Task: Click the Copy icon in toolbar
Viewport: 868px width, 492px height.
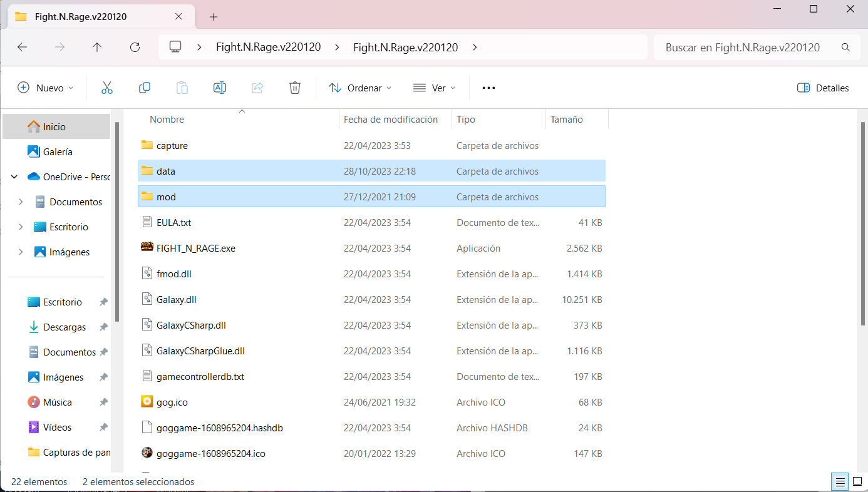Action: [145, 88]
